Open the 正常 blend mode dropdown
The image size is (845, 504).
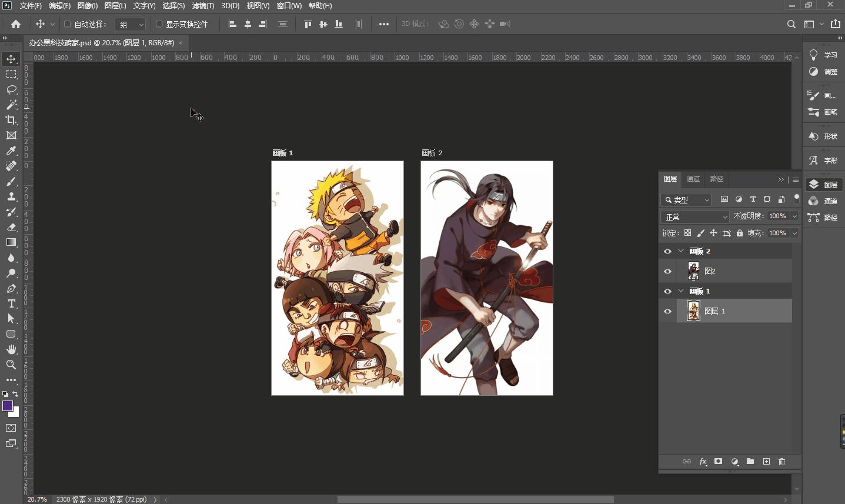(695, 216)
